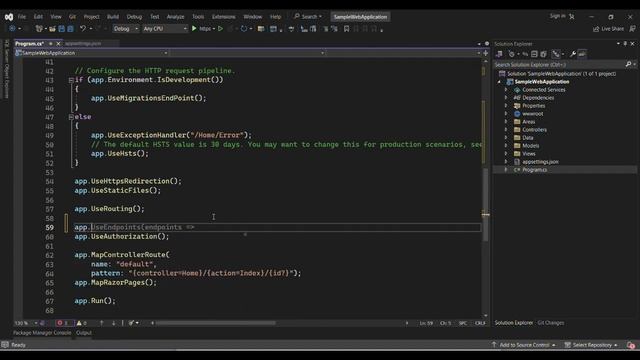Click Collapse All icon in Solution Explorer

coord(534,54)
